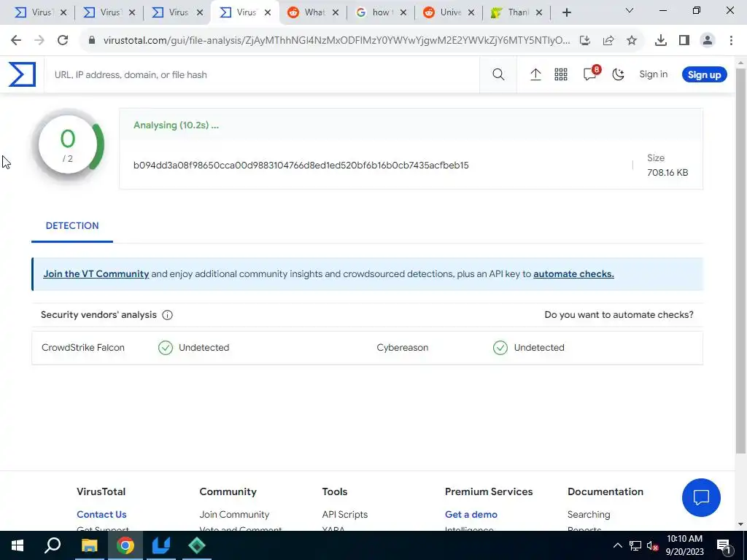Expand the tab search chevron
Image resolution: width=747 pixels, height=560 pixels.
click(x=630, y=10)
